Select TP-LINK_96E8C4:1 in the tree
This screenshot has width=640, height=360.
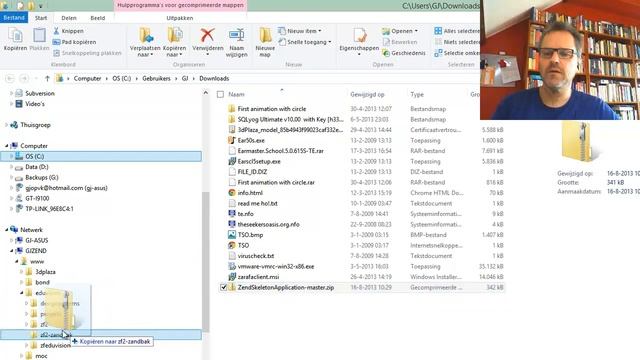click(49, 209)
